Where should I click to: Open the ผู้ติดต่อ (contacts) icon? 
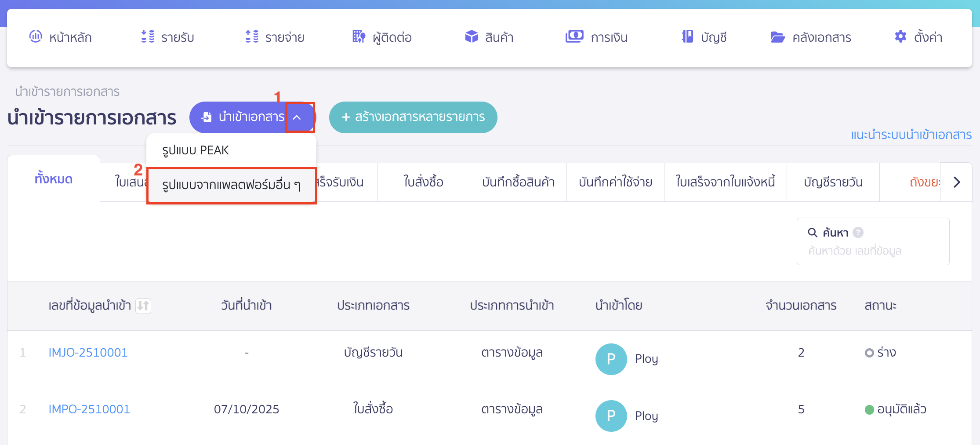[358, 37]
